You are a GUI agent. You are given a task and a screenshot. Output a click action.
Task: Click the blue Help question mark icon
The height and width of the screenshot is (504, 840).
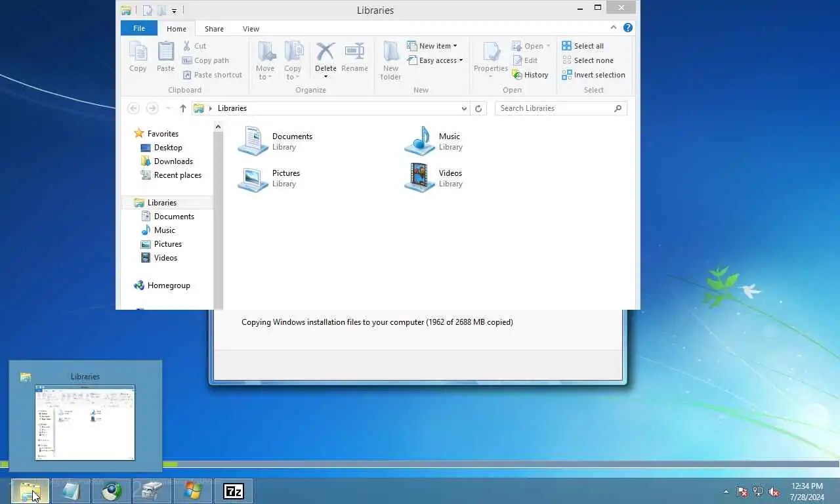pos(627,28)
